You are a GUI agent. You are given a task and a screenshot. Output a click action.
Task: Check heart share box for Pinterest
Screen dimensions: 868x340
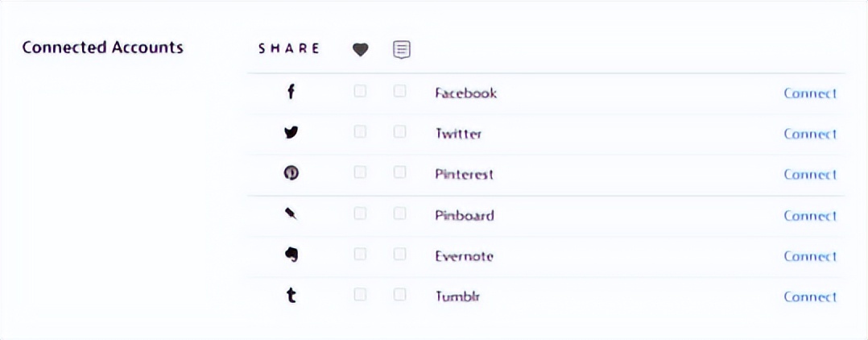coord(360,172)
